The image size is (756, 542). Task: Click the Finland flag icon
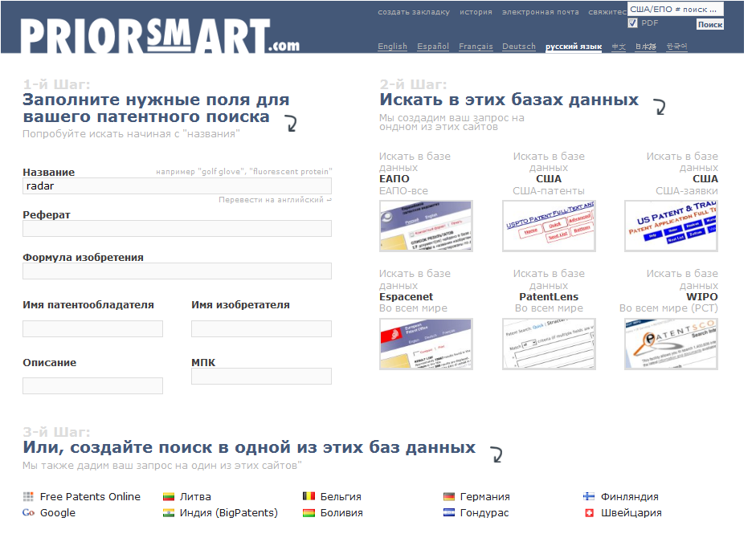tap(589, 496)
